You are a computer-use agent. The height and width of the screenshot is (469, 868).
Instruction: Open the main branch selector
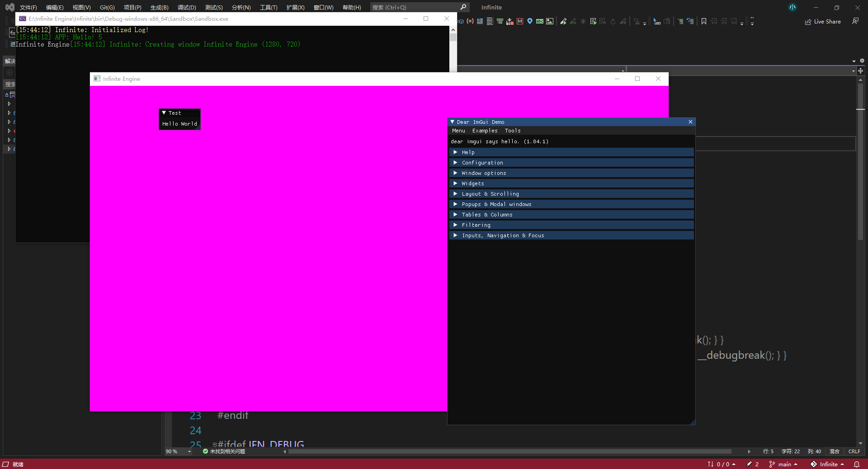point(783,464)
